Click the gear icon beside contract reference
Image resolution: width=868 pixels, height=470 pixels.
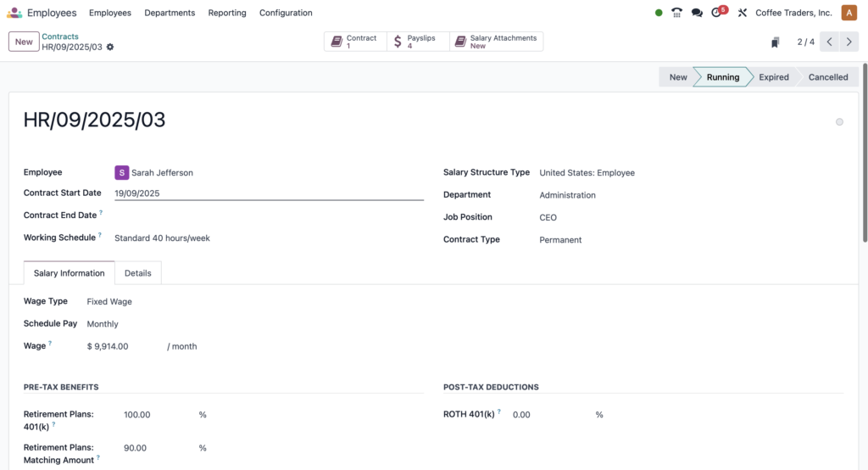click(x=110, y=47)
